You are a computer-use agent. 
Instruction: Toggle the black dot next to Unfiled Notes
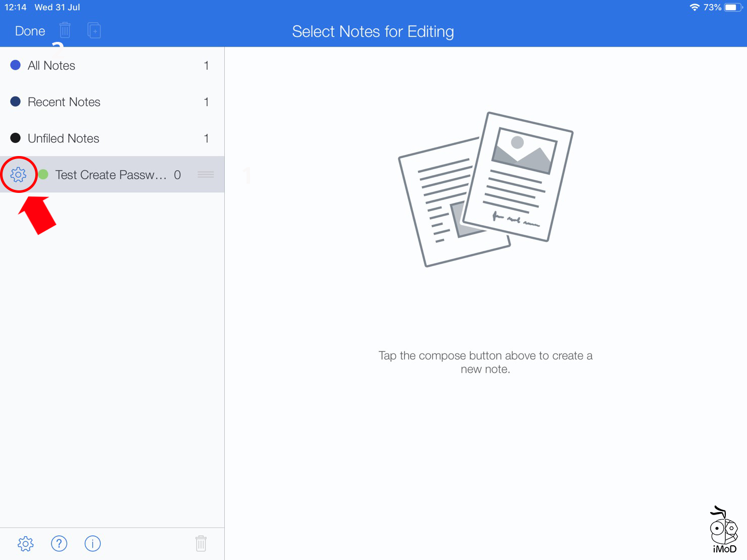point(15,137)
